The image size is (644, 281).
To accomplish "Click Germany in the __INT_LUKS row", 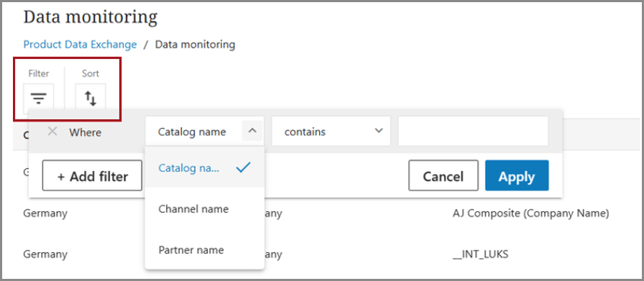I will click(45, 254).
